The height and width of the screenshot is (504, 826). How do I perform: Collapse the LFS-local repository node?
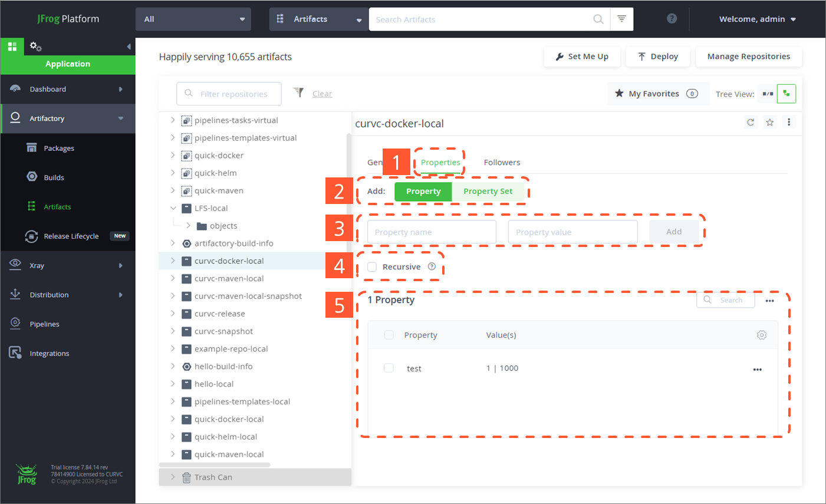point(173,208)
